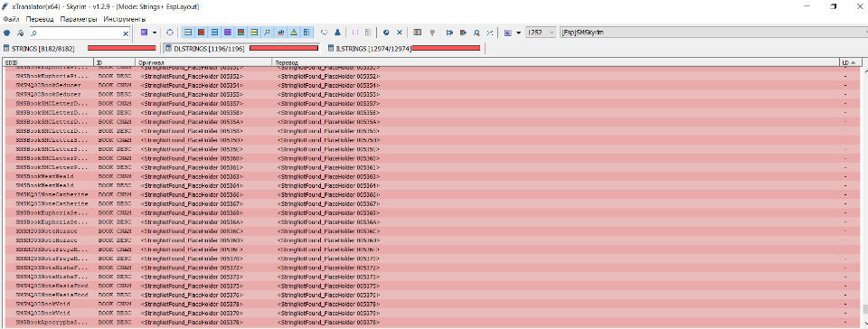
Task: Click the grey list icon next to purple dots
Action: tap(368, 33)
